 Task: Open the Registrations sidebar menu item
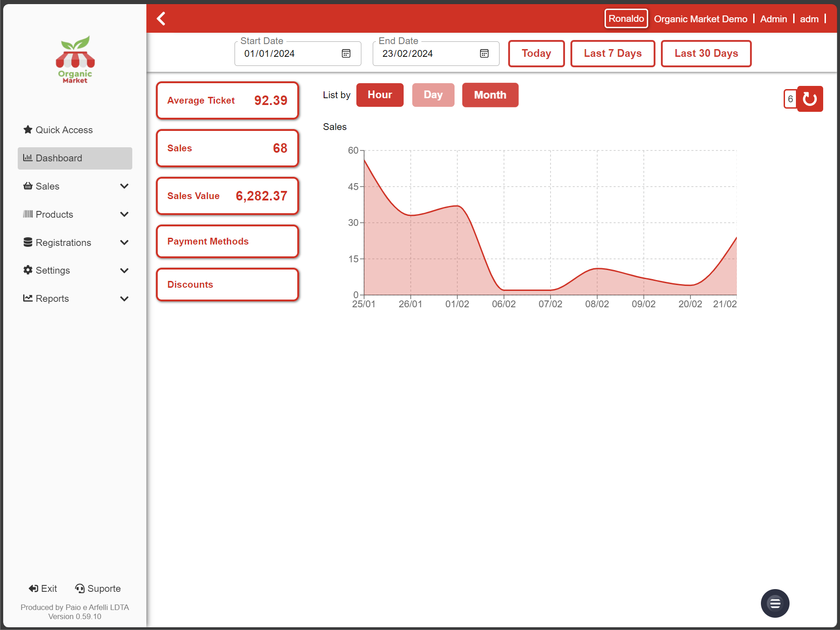click(75, 243)
